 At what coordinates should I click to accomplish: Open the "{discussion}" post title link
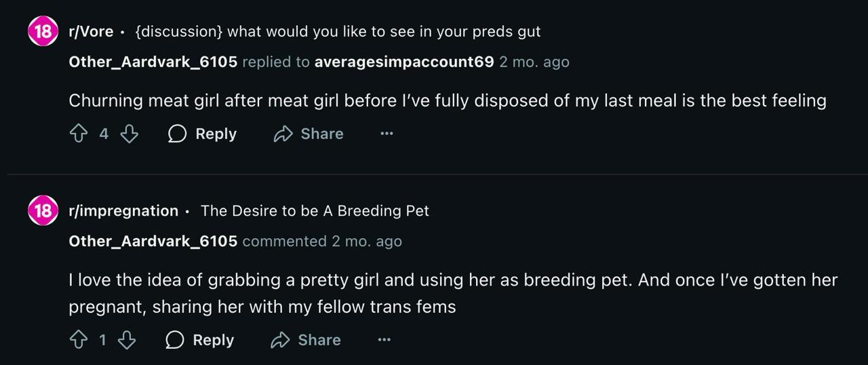[x=338, y=32]
